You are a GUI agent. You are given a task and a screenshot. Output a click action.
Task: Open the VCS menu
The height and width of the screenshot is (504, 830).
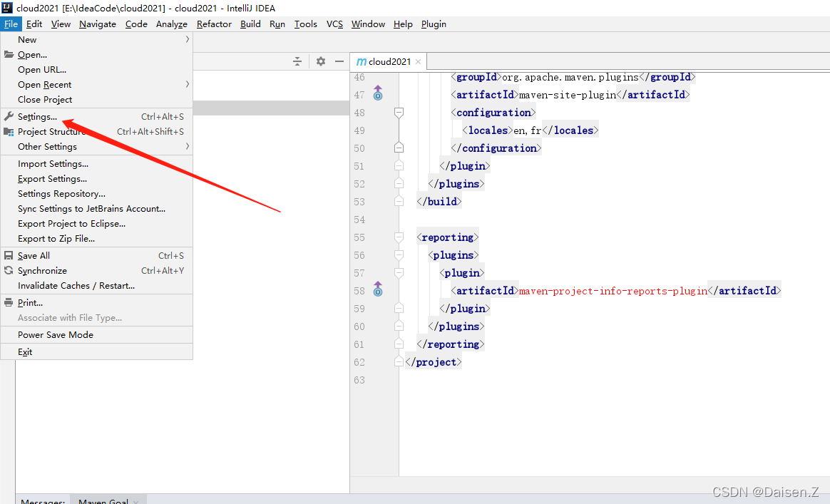pos(334,24)
